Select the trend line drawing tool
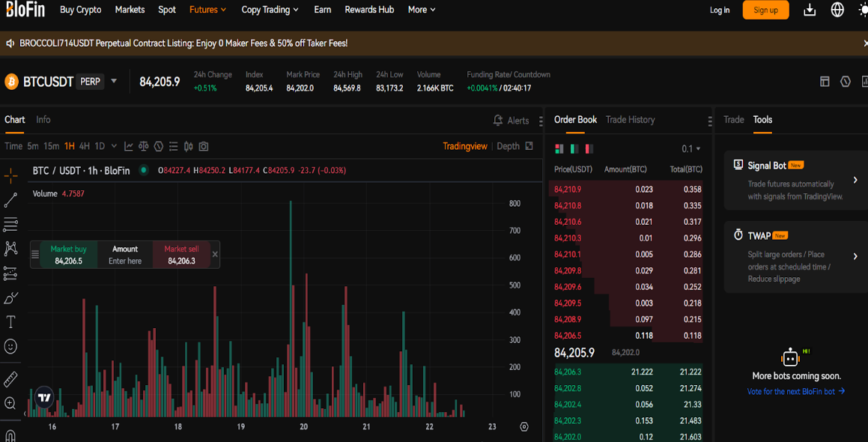 (10, 200)
